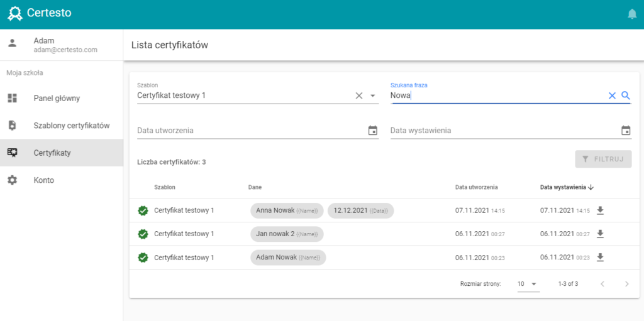Click creation date 06.11.2021 00:27
Screen dimensions: 644x321
(480, 234)
